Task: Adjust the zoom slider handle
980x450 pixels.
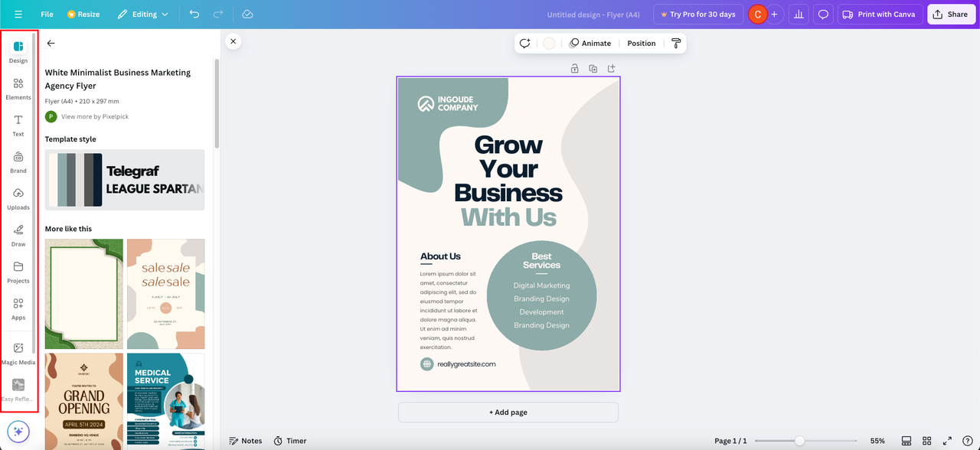Action: click(799, 441)
